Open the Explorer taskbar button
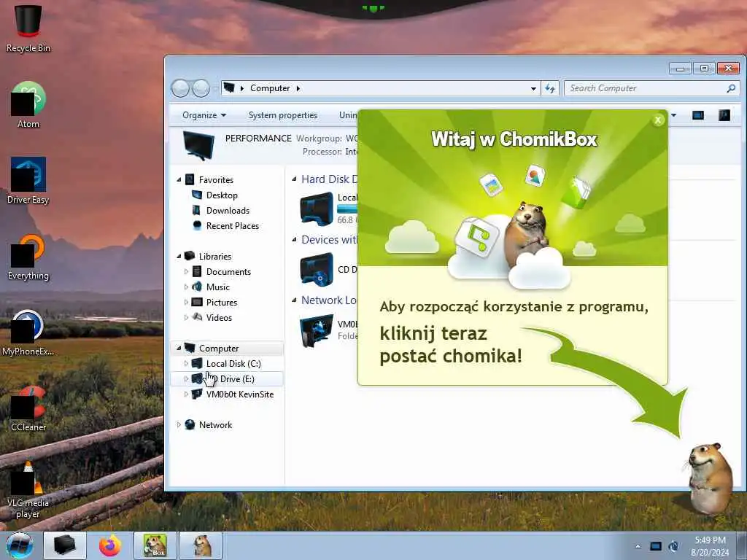The height and width of the screenshot is (560, 747). (x=65, y=545)
